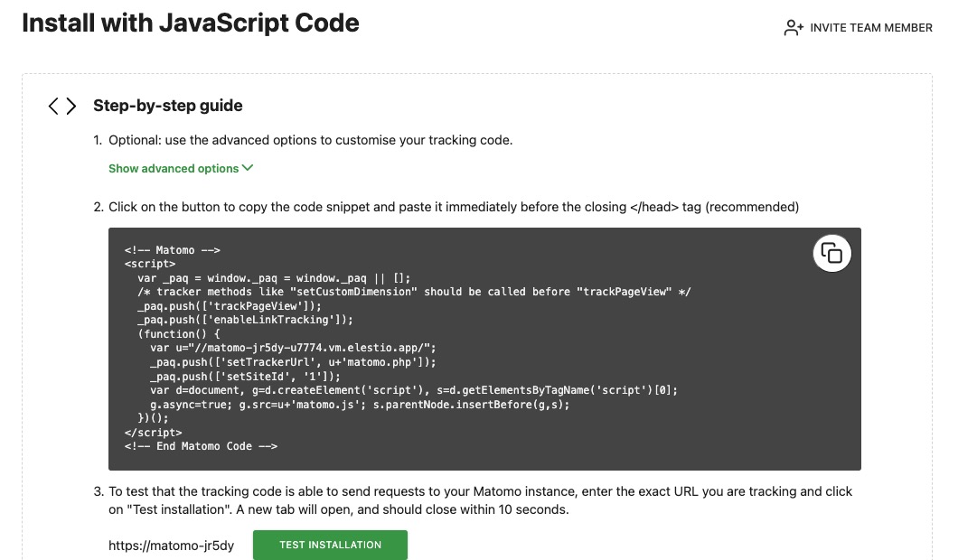Viewport: 977px width, 560px height.
Task: Click the left angle bracket of the code icon
Action: pyautogui.click(x=53, y=105)
